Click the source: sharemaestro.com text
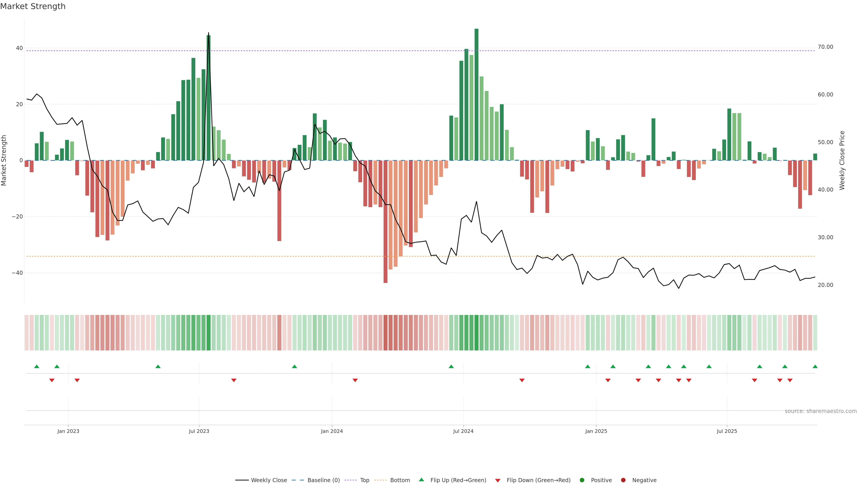Viewport: 868px width, 488px height. point(821,411)
